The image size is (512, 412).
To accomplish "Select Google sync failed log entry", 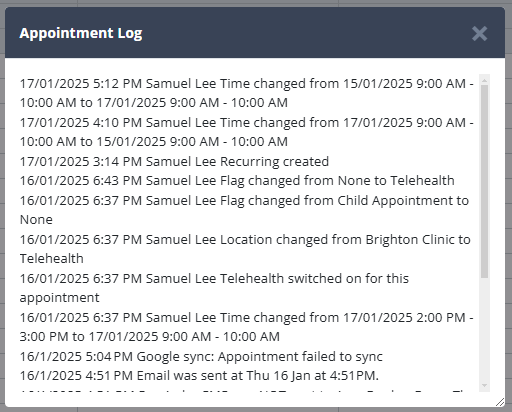I will point(201,356).
